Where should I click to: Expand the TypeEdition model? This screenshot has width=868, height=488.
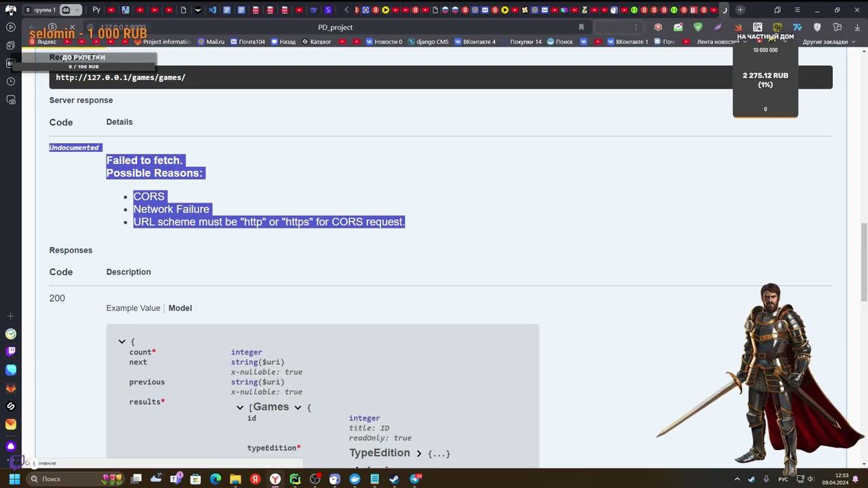point(419,453)
